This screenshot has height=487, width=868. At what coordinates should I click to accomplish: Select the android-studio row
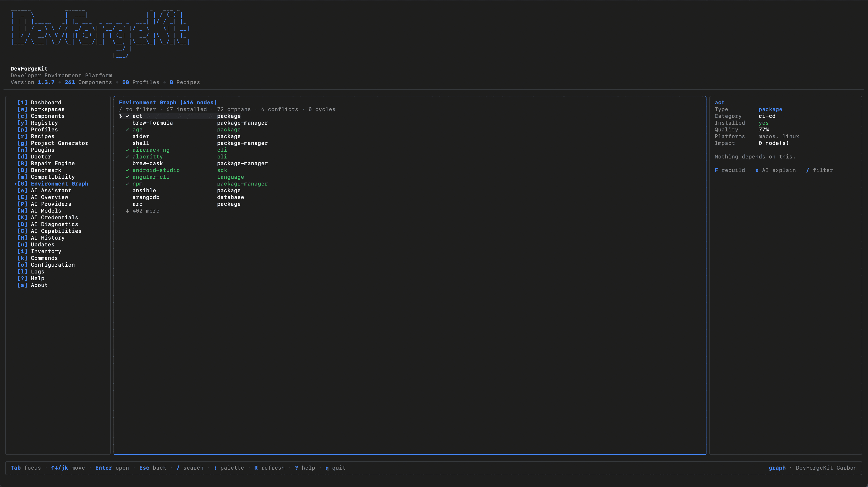(176, 170)
